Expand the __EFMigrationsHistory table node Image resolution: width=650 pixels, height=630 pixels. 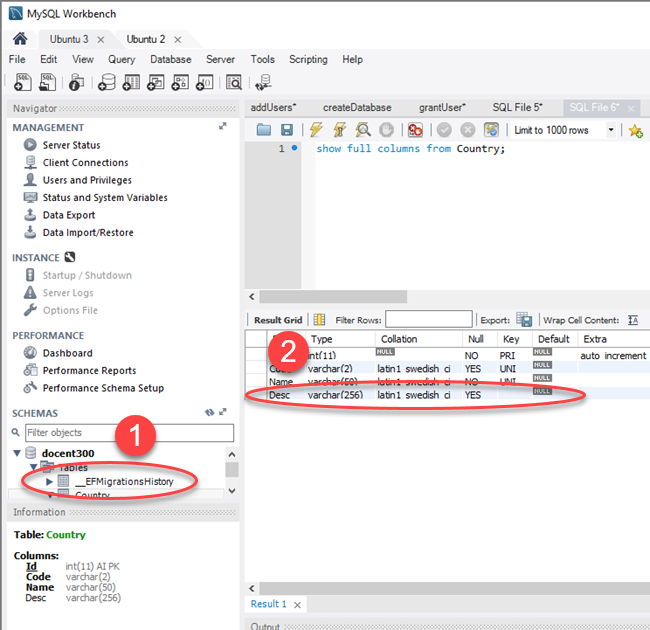49,482
